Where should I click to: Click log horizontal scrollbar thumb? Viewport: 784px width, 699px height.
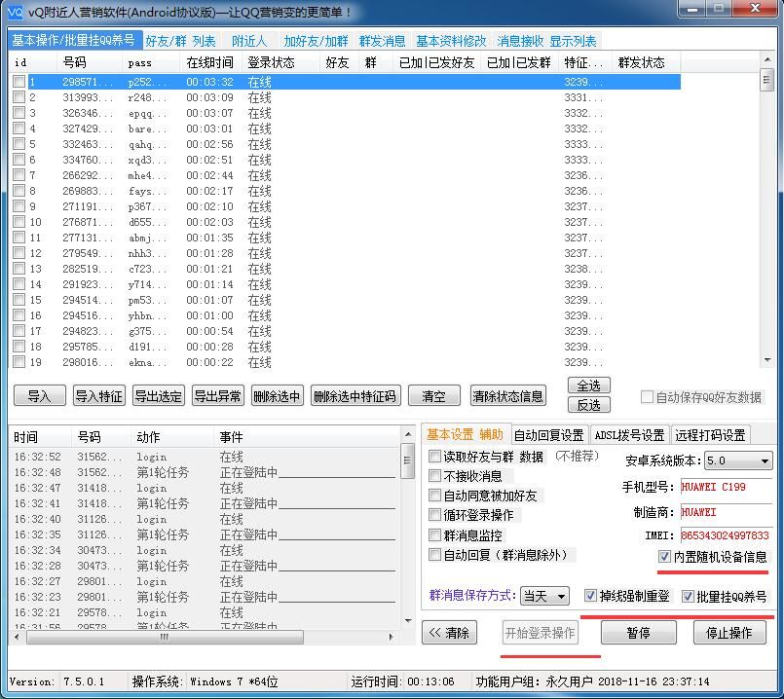click(165, 637)
